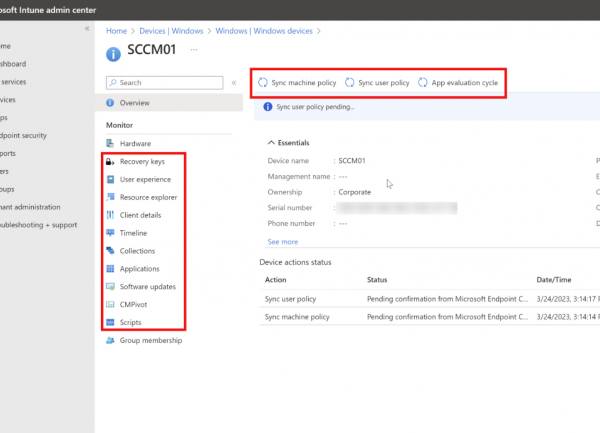Open Endpoint security in left sidebar

tap(23, 135)
